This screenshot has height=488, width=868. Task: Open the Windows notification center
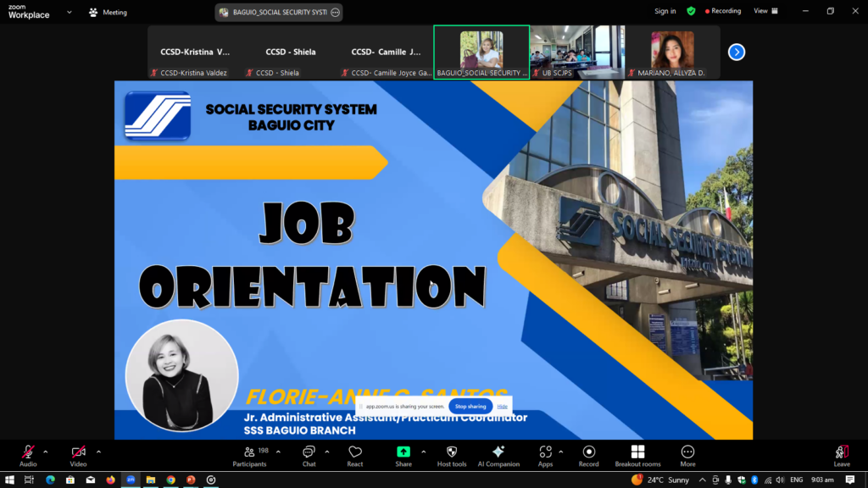pos(850,480)
